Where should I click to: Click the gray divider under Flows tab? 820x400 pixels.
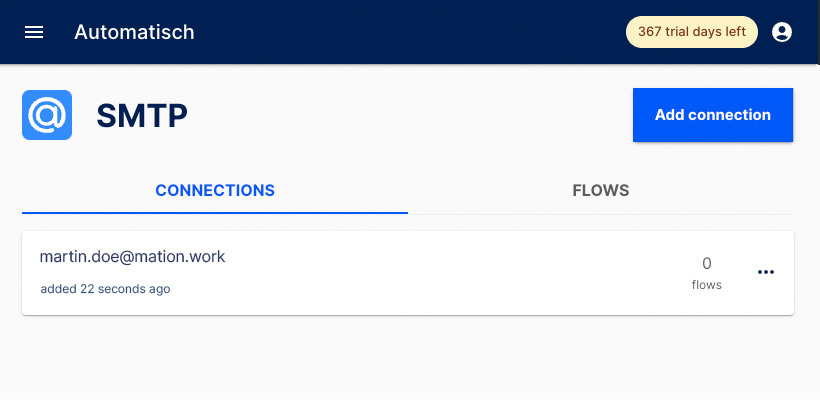click(601, 214)
